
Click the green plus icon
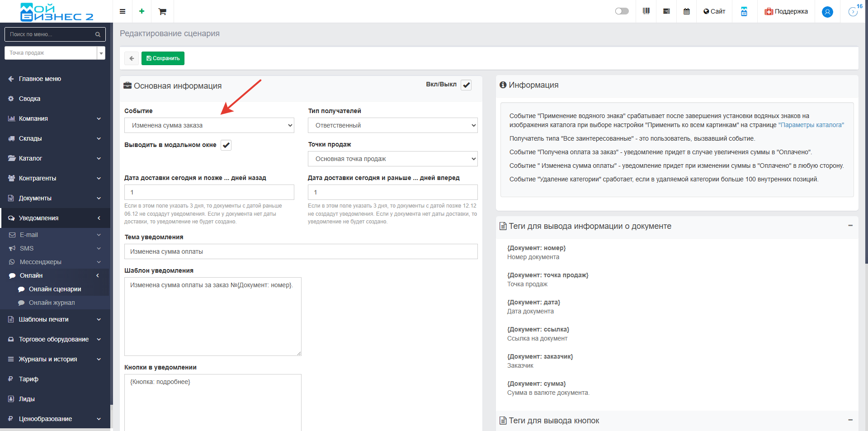point(142,11)
